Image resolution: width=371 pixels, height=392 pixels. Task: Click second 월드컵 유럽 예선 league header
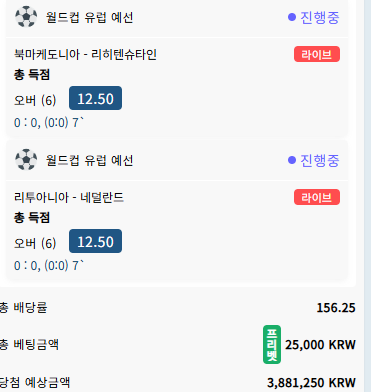click(x=89, y=160)
